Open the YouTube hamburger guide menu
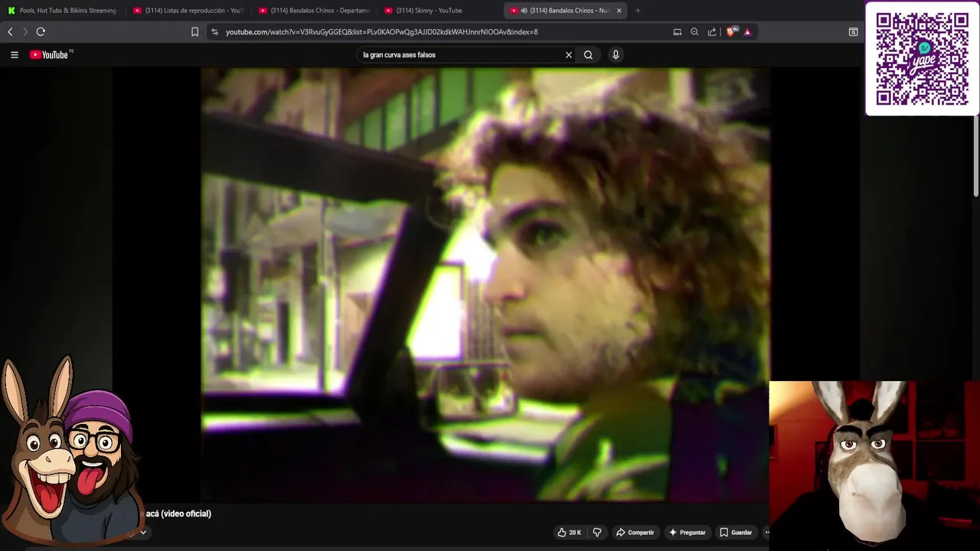 [14, 54]
